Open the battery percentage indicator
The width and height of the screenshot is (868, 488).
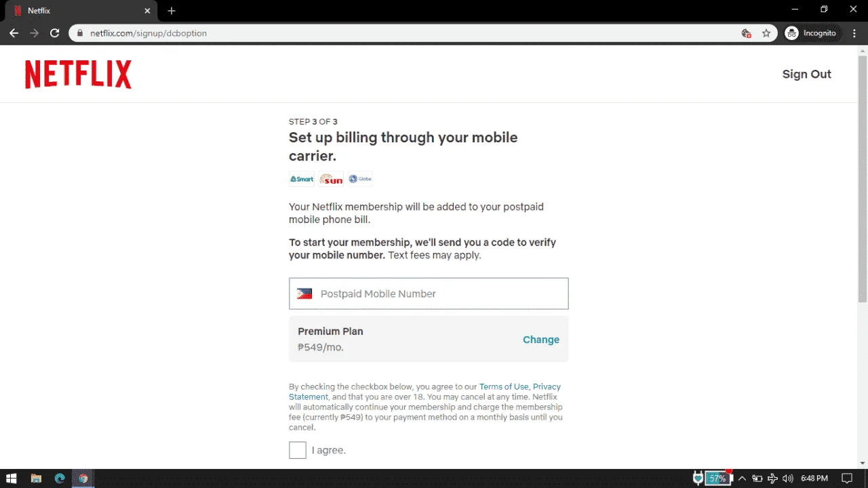coord(717,479)
